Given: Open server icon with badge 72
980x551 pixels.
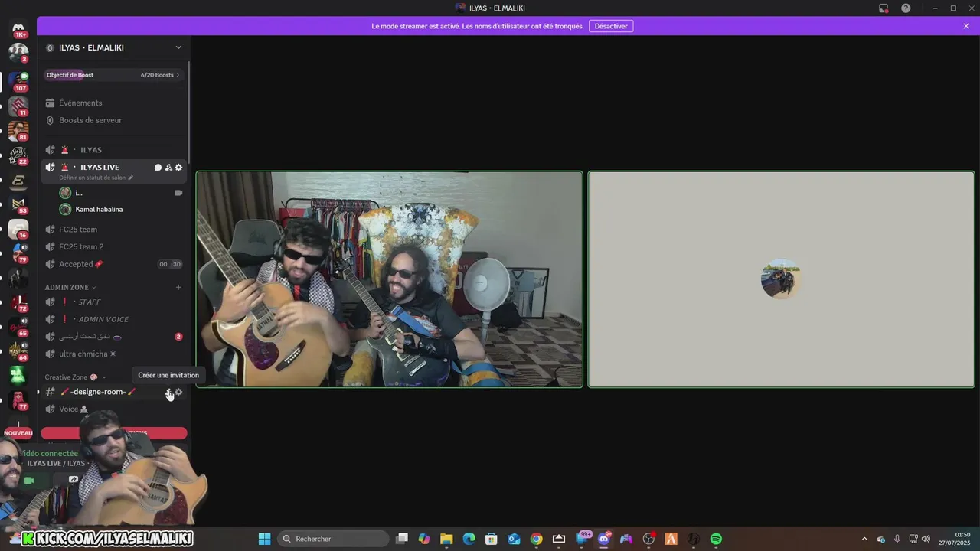Looking at the screenshot, I should (18, 302).
